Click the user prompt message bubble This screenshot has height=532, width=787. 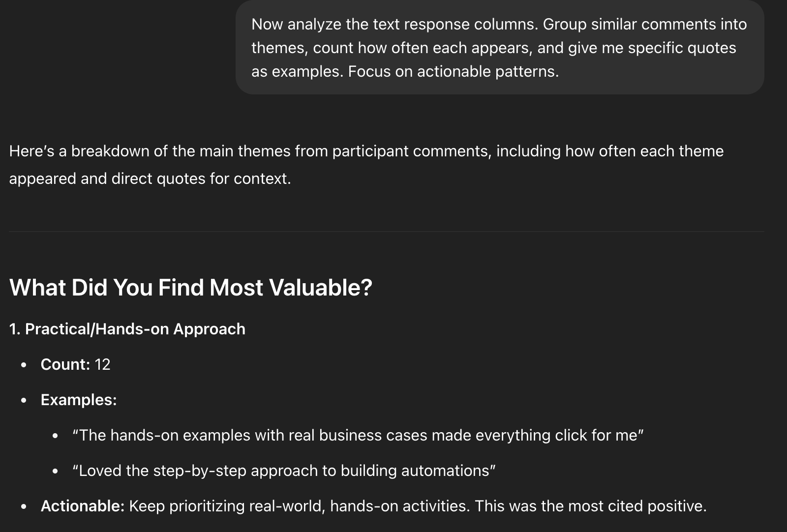click(x=500, y=47)
